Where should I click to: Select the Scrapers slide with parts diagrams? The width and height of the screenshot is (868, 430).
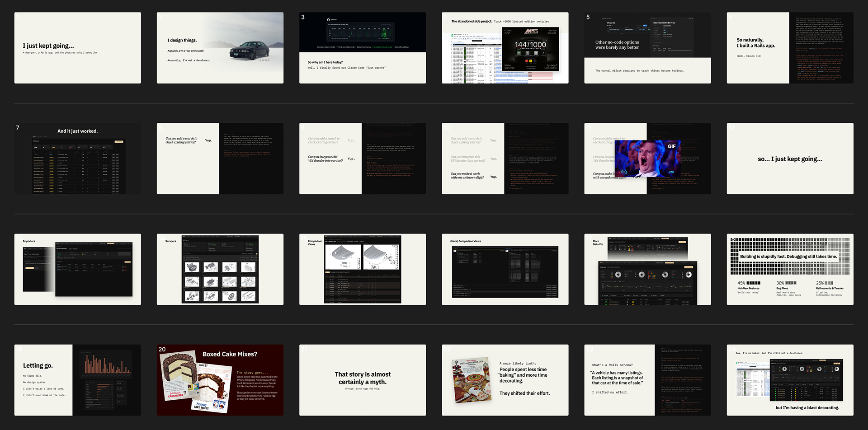220,269
